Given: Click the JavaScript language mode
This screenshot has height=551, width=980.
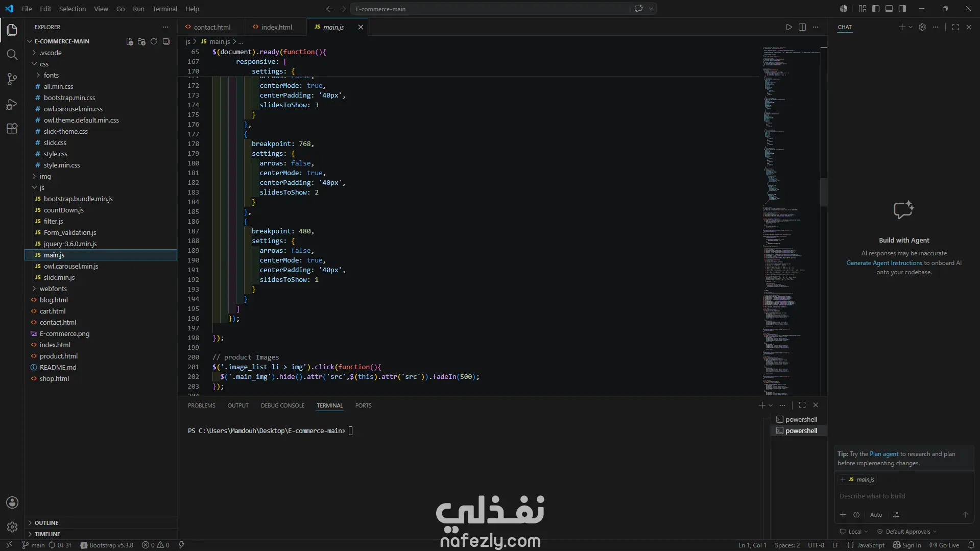Looking at the screenshot, I should pyautogui.click(x=870, y=545).
